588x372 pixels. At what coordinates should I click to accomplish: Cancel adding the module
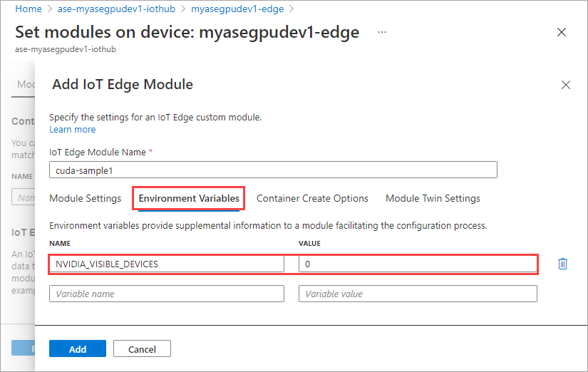tap(142, 348)
